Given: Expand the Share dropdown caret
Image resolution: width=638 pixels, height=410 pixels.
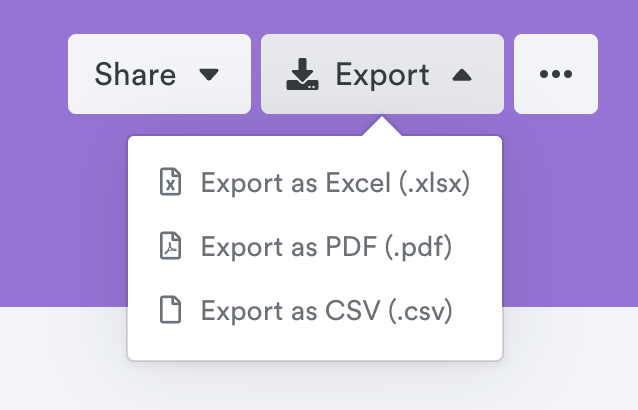Looking at the screenshot, I should [x=209, y=74].
